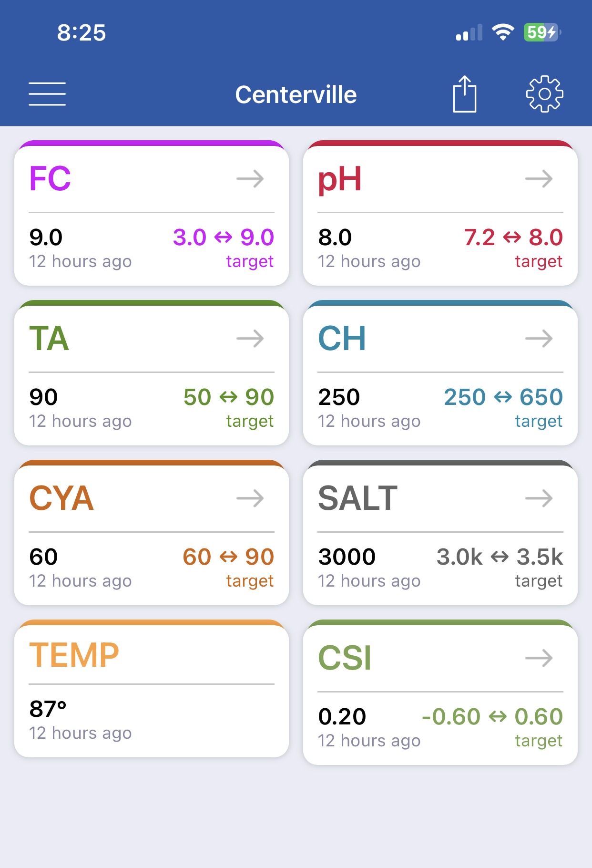Screen dimensions: 592x868
Task: Tap CSI target range -0.60 to 0.60
Action: (492, 717)
